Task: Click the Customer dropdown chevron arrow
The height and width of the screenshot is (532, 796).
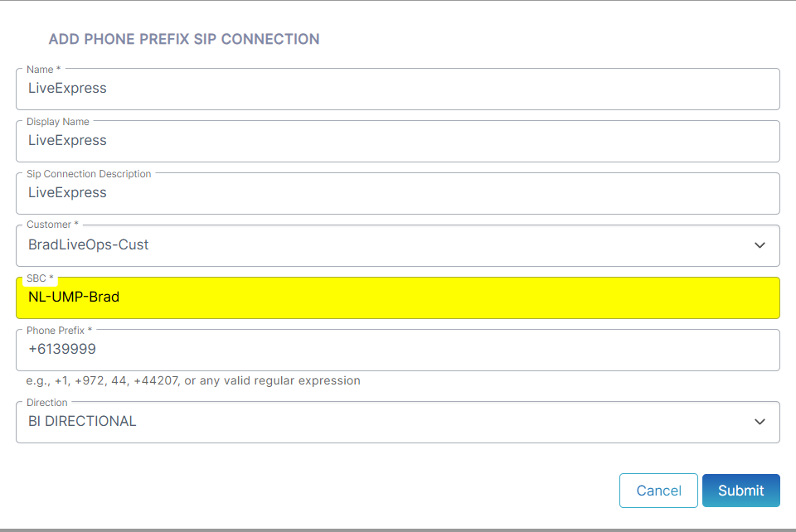Action: click(x=760, y=245)
